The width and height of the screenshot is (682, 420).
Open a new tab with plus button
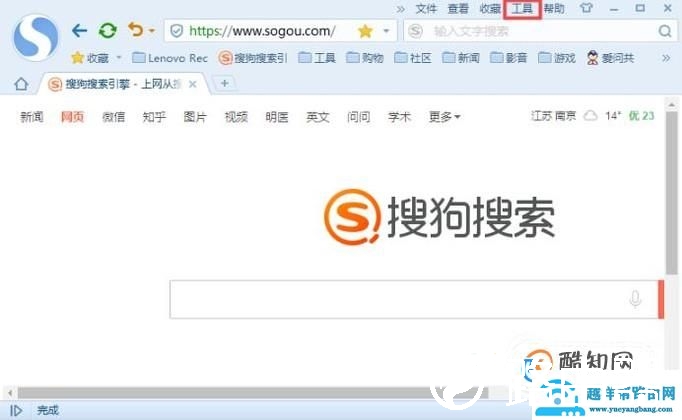[224, 83]
